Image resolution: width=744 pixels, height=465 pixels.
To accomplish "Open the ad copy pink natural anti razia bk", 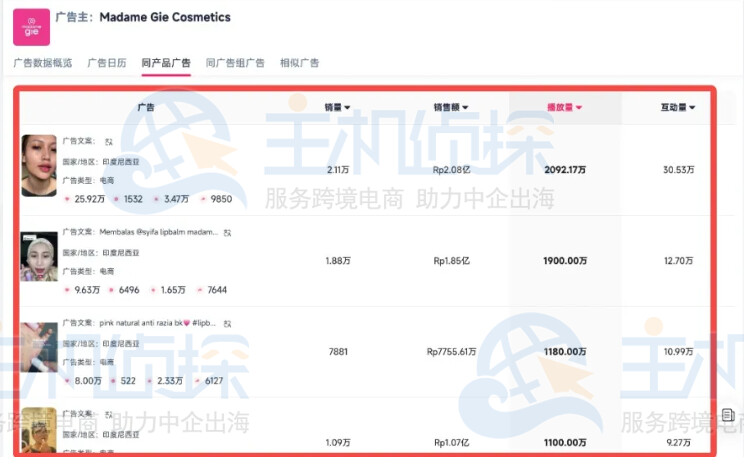I will tap(158, 323).
